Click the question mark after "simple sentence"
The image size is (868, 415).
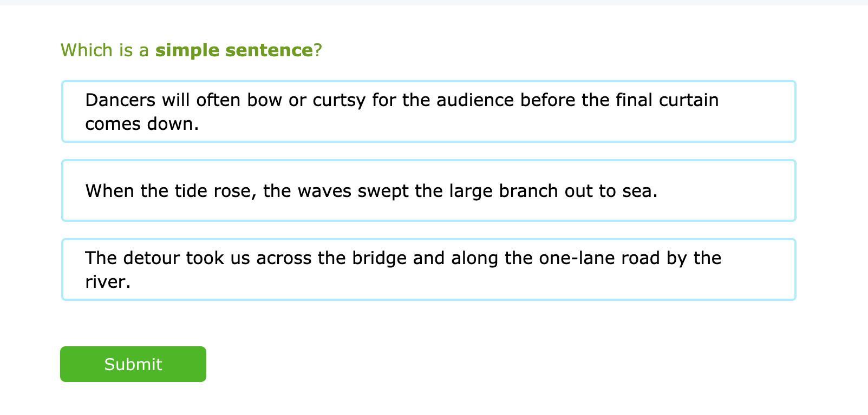point(318,50)
